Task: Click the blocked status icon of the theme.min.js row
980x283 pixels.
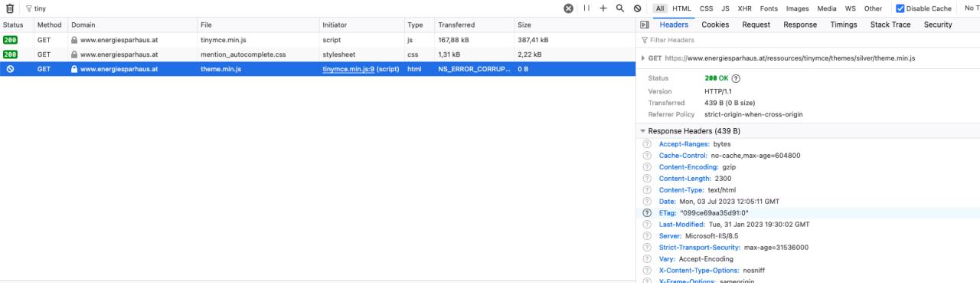Action: (10, 69)
